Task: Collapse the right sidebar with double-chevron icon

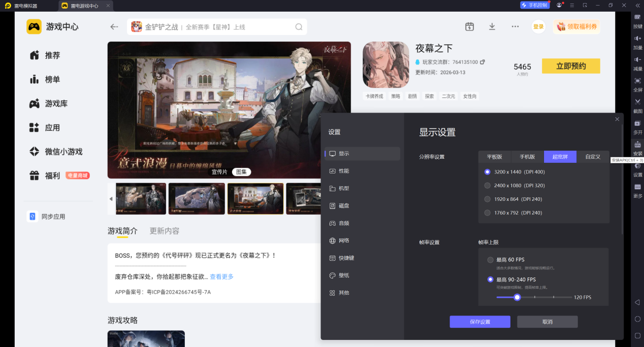Action: click(637, 6)
